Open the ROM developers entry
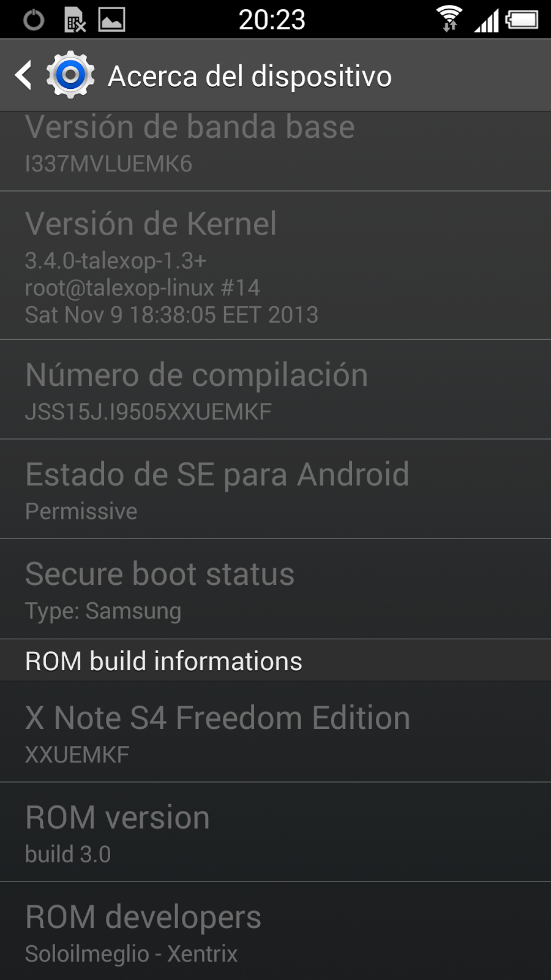This screenshot has width=551, height=980. point(275,932)
